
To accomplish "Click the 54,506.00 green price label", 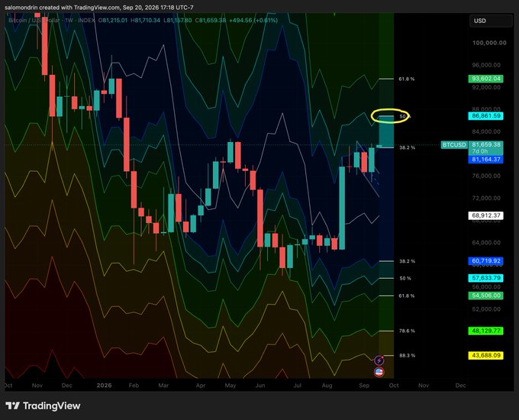I will [486, 296].
